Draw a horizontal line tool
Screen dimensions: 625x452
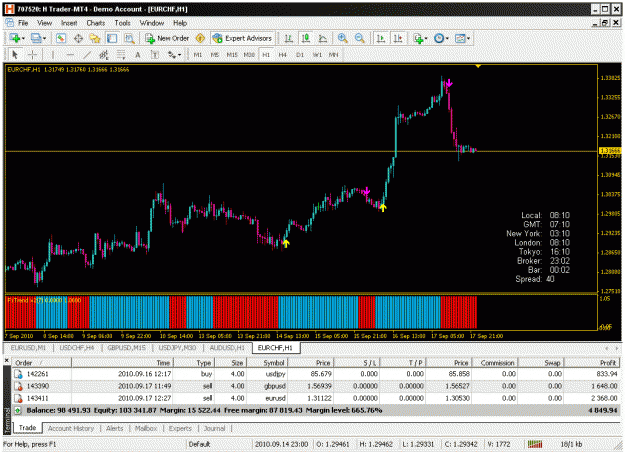70,55
